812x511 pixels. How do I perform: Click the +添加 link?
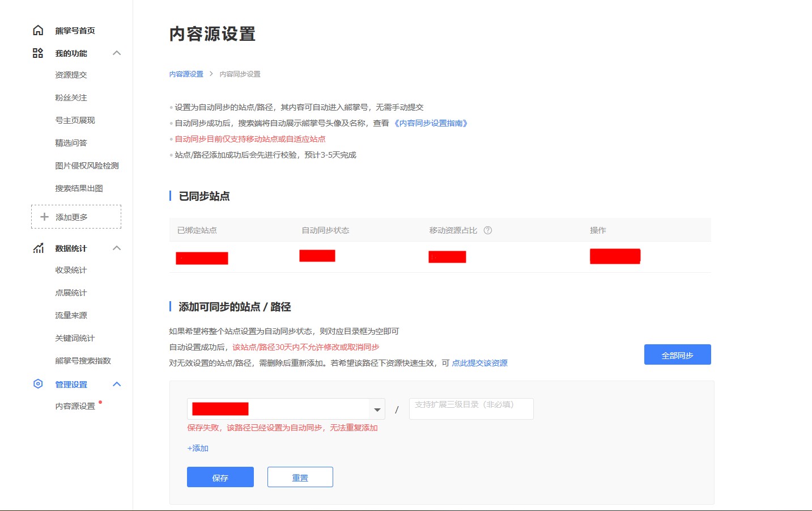(198, 448)
